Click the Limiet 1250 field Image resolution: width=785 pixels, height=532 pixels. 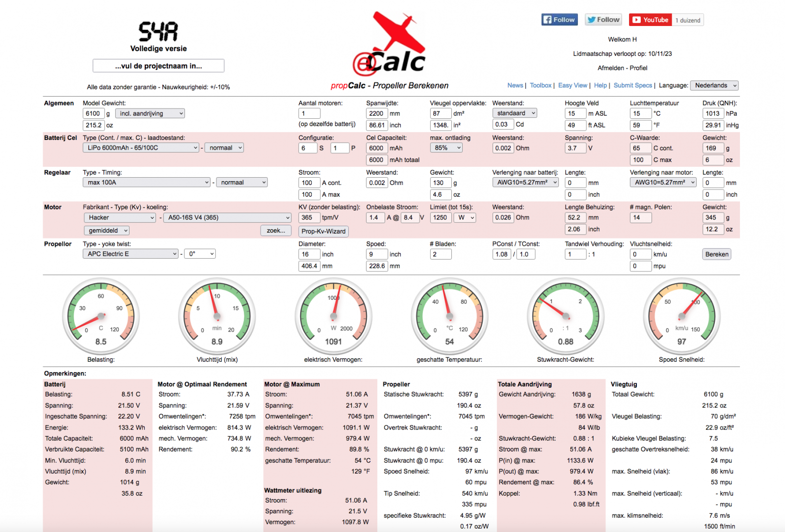point(441,217)
